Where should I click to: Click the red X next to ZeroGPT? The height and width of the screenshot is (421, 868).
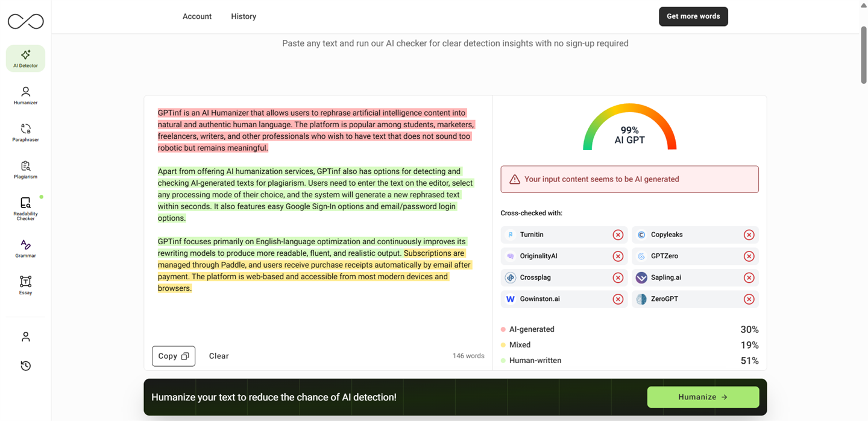(x=749, y=299)
